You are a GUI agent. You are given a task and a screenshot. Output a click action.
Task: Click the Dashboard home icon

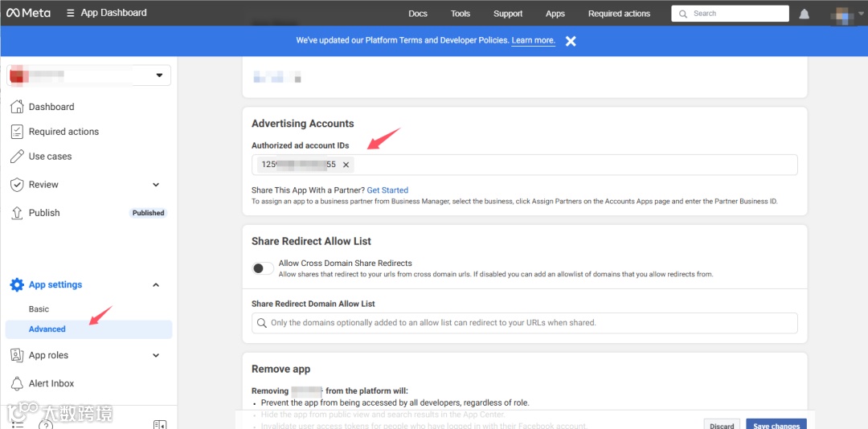17,107
